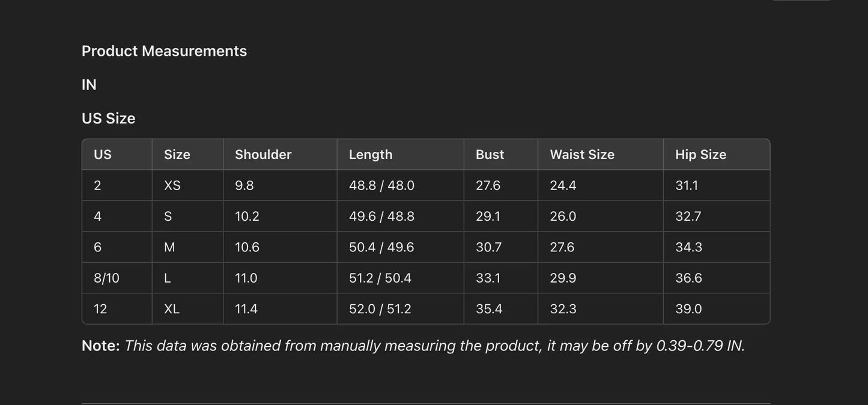Select the XS size cell
Screen dimensions: 868x405
(x=172, y=185)
